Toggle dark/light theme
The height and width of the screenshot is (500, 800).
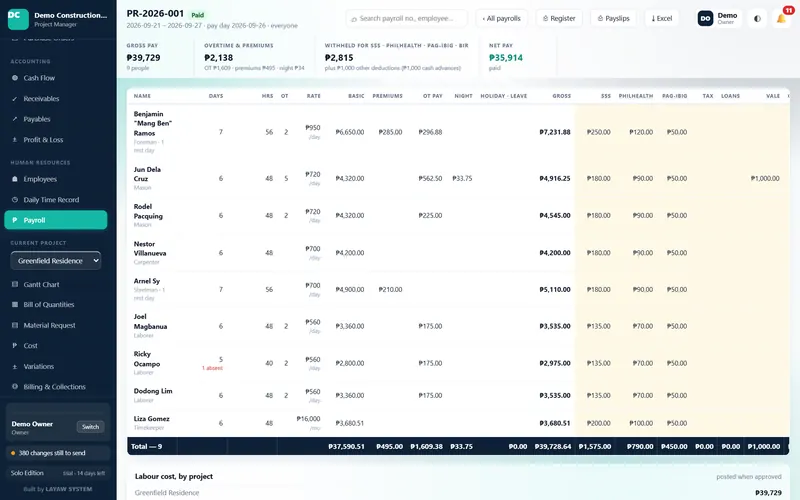pos(757,18)
